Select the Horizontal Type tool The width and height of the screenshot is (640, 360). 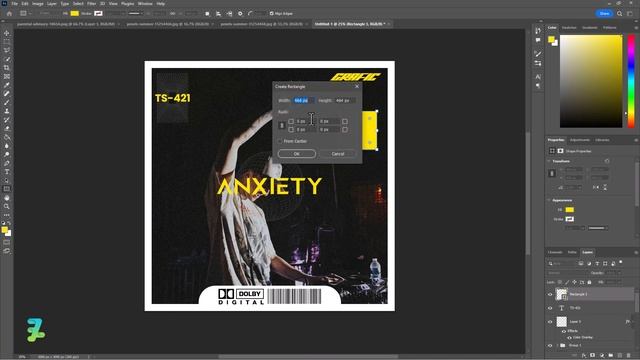coord(7,172)
